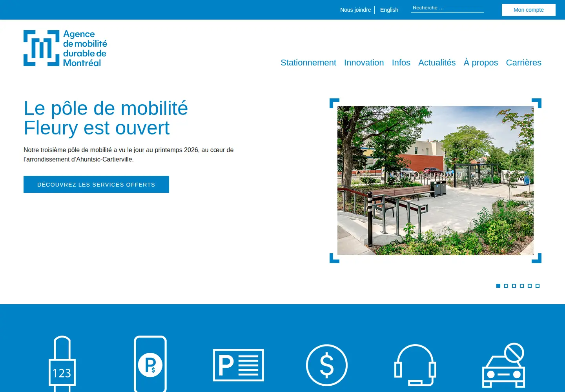565x392 pixels.
Task: Select the fifth carousel slide indicator
Action: (530, 286)
